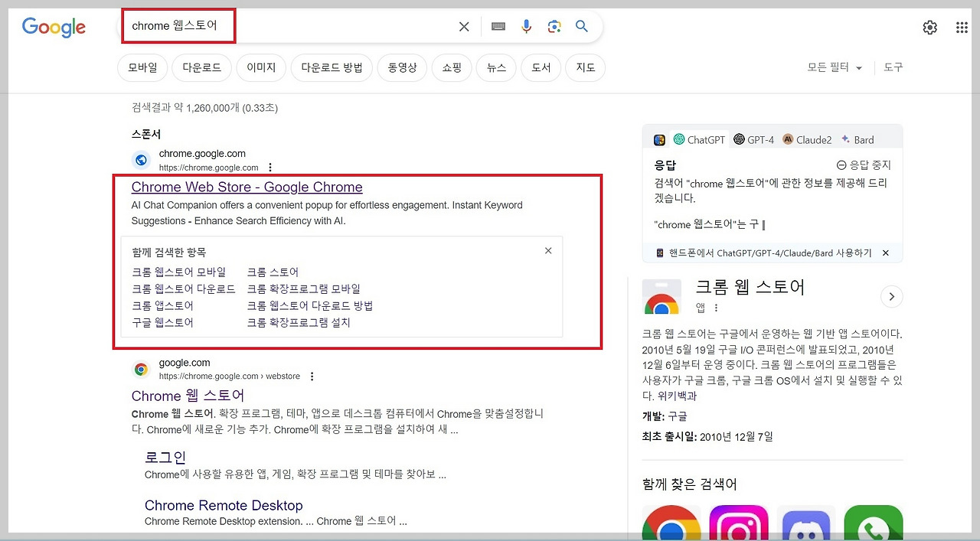
Task: Search 구글 웹스토어 suggestion
Action: point(162,322)
